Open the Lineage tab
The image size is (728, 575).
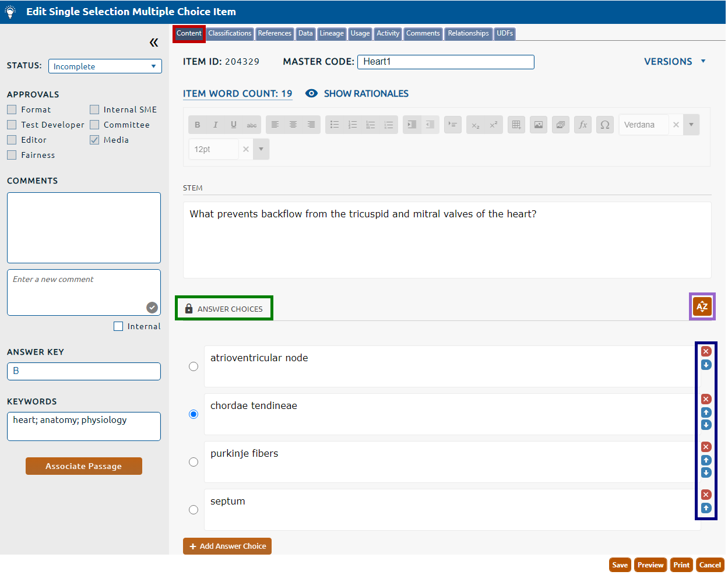coord(332,34)
